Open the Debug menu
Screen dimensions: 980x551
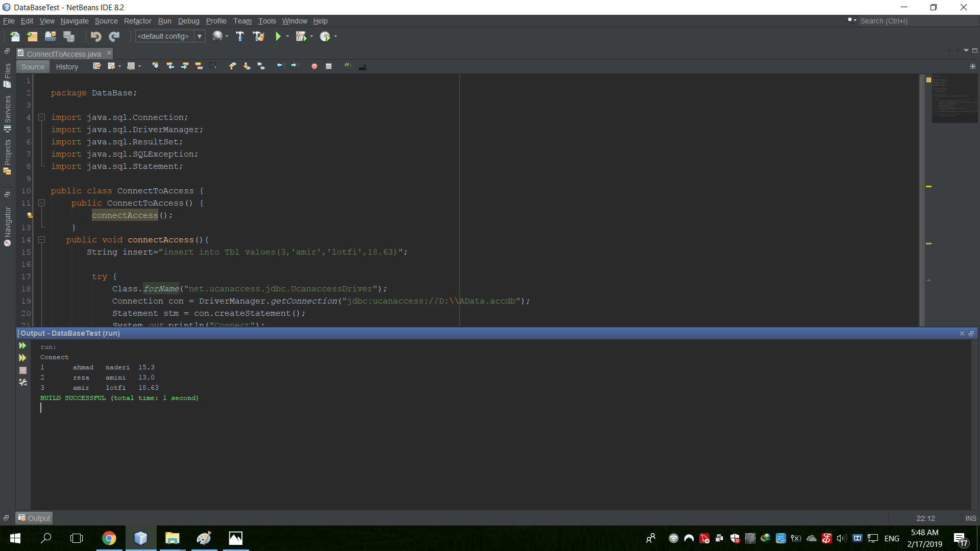[187, 21]
